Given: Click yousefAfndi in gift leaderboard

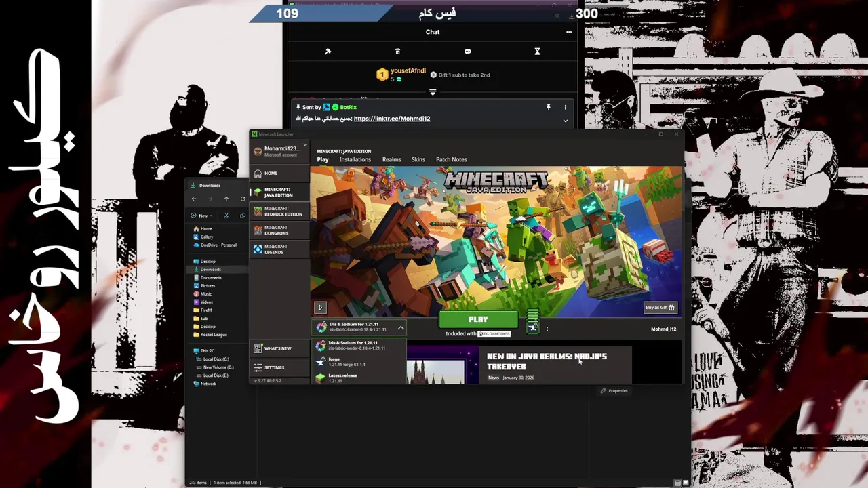Looking at the screenshot, I should tap(408, 71).
